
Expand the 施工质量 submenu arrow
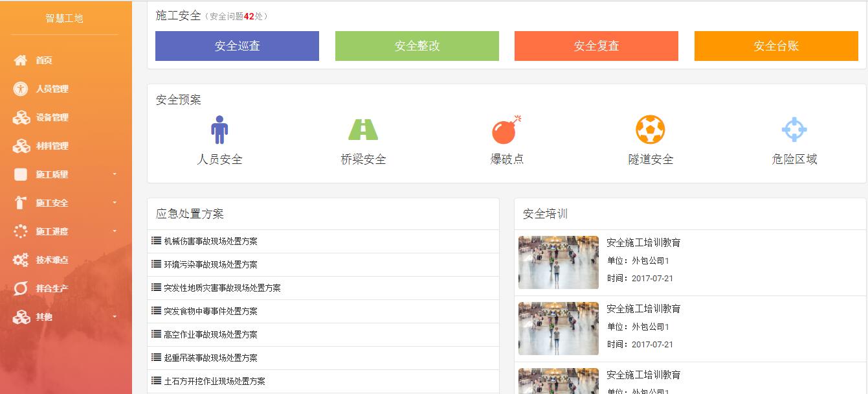(x=115, y=174)
